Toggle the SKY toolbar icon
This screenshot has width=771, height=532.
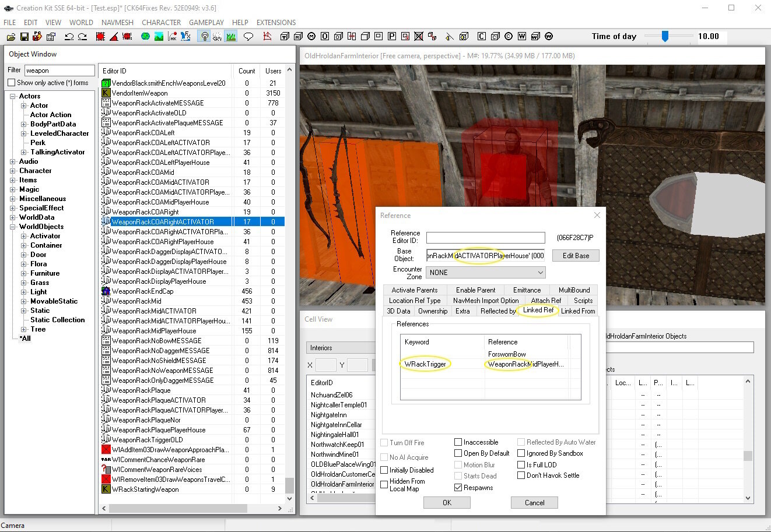[218, 37]
